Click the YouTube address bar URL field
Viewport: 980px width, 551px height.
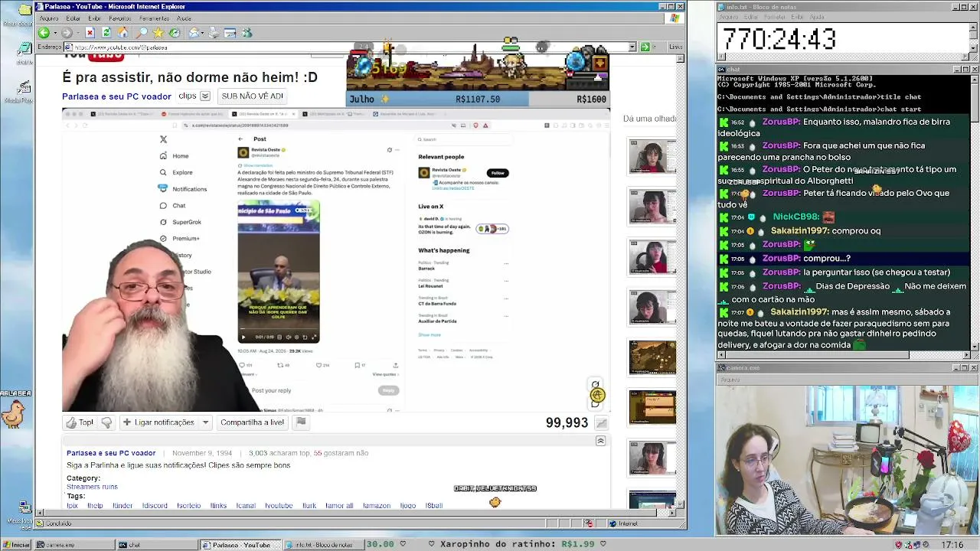pyautogui.click(x=345, y=47)
